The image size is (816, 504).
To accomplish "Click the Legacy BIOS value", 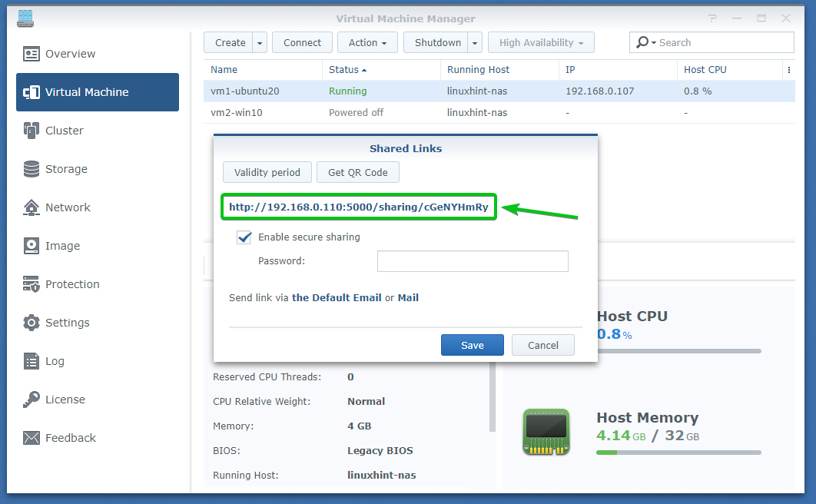I will click(x=380, y=450).
